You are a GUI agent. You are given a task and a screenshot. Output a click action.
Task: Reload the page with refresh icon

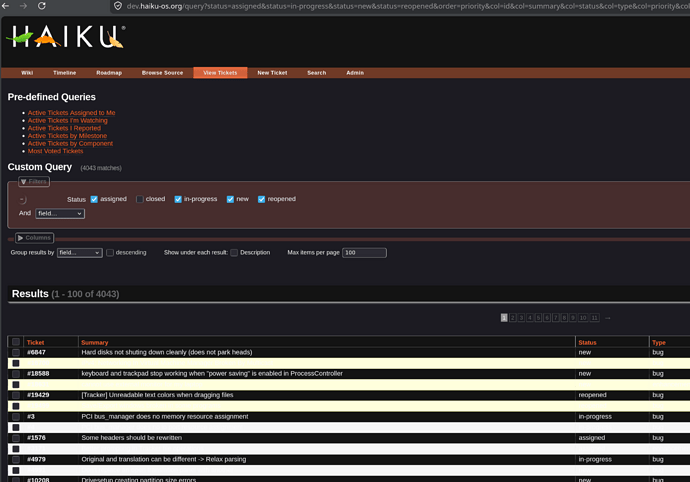(42, 6)
